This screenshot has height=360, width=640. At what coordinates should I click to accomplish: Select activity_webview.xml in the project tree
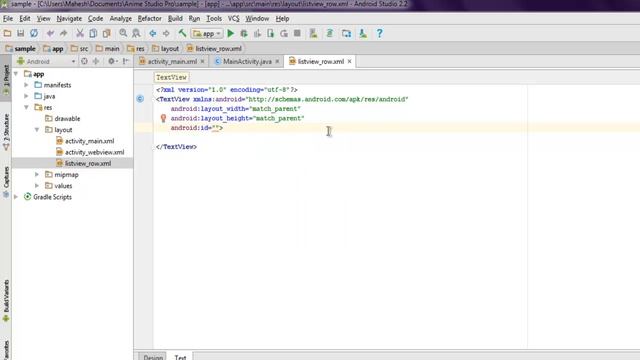point(94,152)
